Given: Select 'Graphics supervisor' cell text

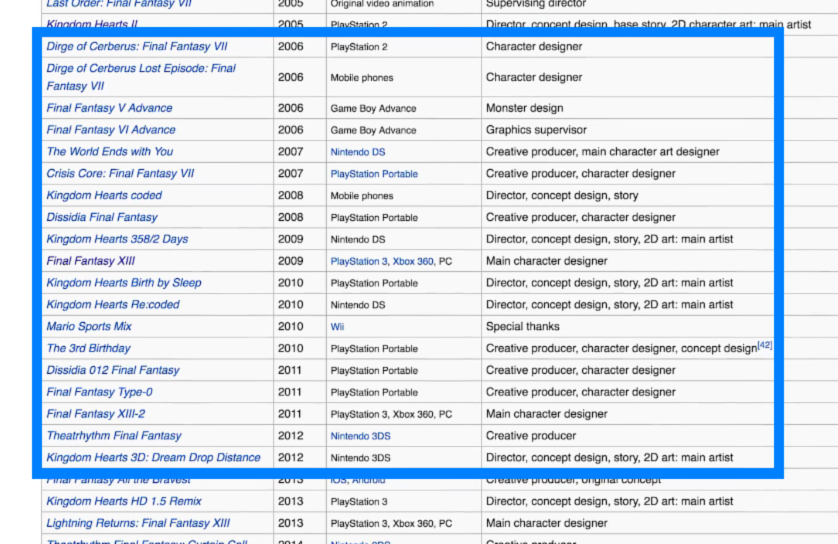Looking at the screenshot, I should (x=536, y=130).
